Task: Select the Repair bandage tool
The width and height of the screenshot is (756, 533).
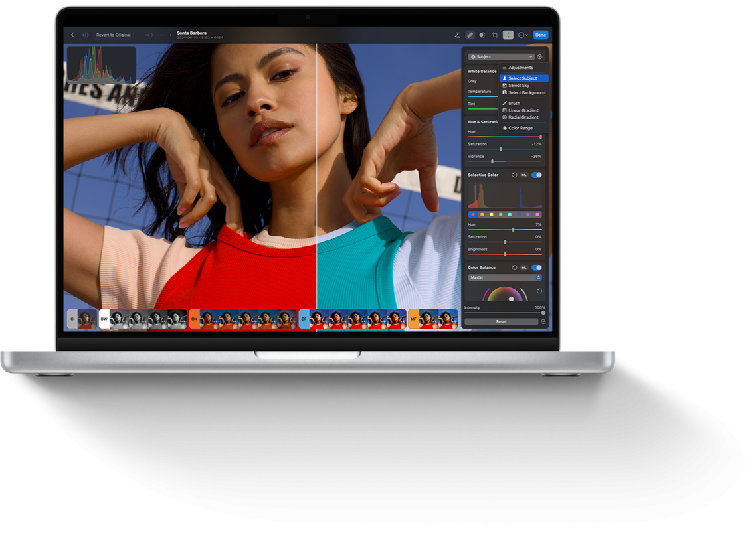Action: [x=470, y=35]
